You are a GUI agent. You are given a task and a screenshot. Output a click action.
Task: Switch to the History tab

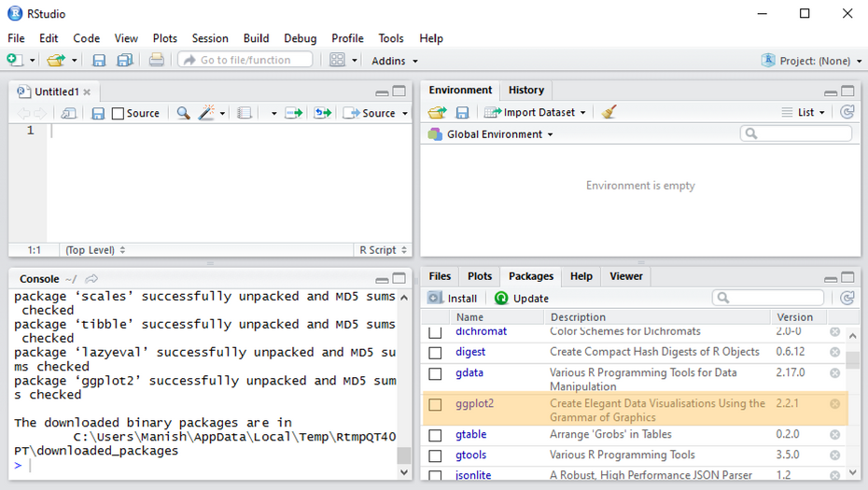coord(525,90)
